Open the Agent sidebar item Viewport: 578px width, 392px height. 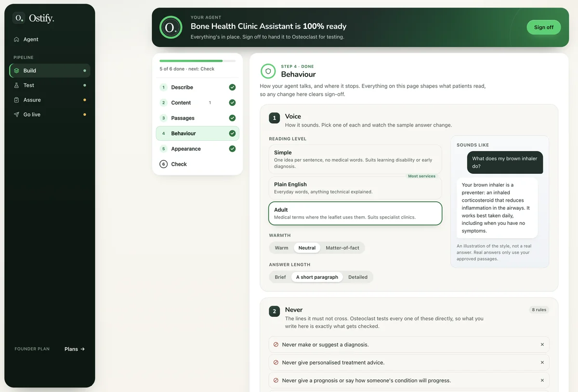coord(50,39)
